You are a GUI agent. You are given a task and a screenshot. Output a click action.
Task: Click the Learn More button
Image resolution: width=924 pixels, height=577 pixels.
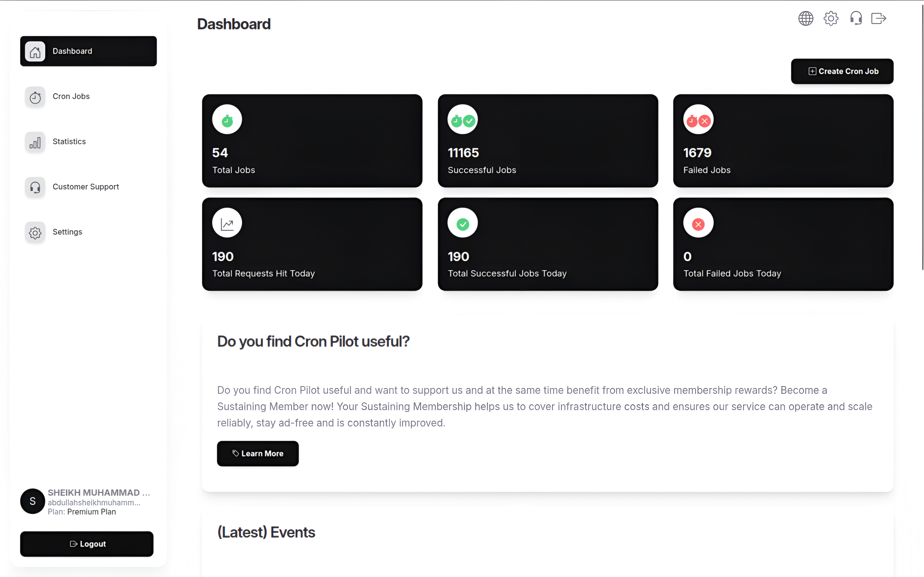(x=258, y=453)
